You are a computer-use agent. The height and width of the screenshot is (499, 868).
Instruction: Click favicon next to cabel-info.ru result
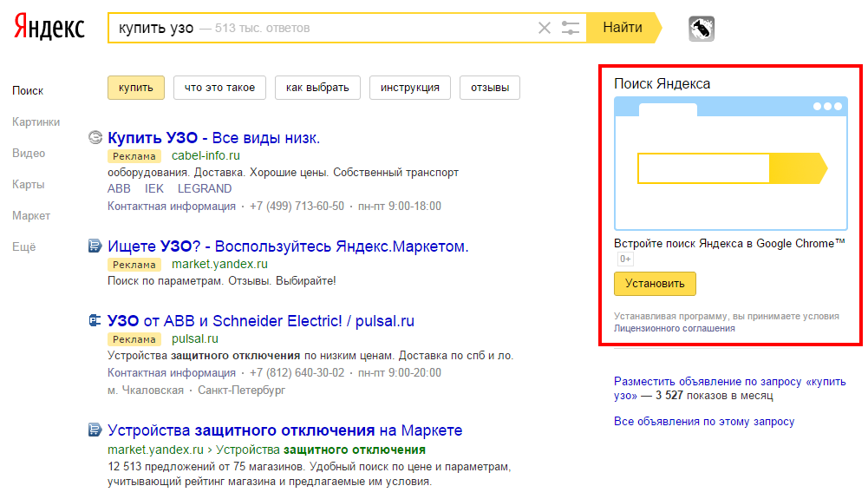tap(96, 137)
